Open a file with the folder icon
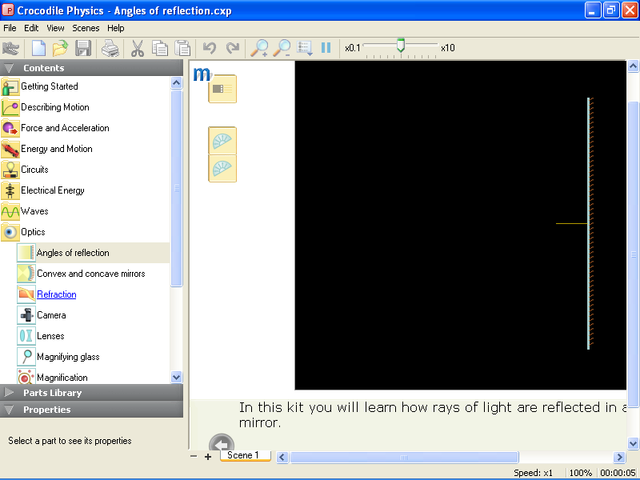The height and width of the screenshot is (480, 640). point(60,48)
